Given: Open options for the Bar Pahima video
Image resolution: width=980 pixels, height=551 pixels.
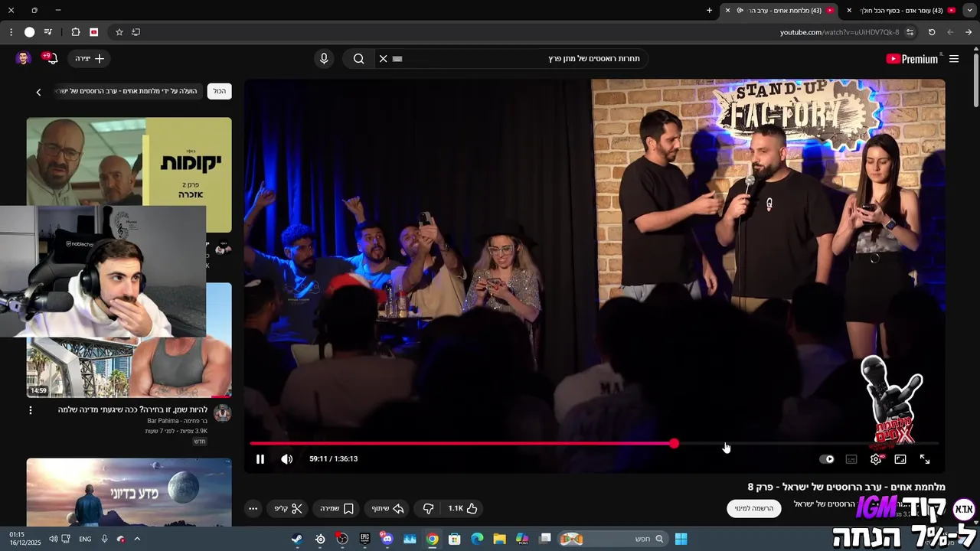Looking at the screenshot, I should coord(31,410).
